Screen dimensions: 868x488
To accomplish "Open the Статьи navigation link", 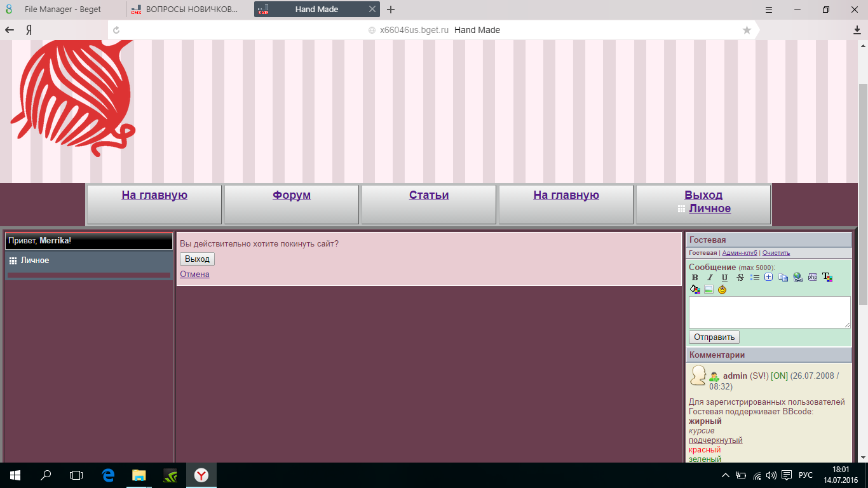I will [429, 195].
